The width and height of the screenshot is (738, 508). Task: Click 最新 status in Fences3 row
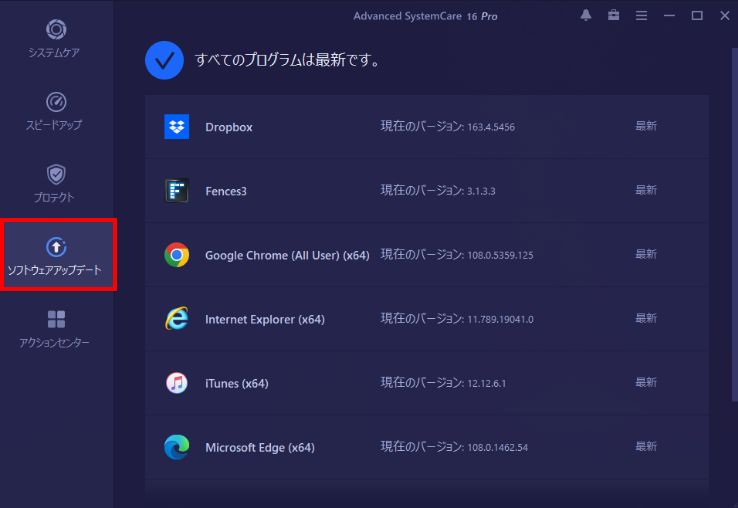tap(646, 190)
